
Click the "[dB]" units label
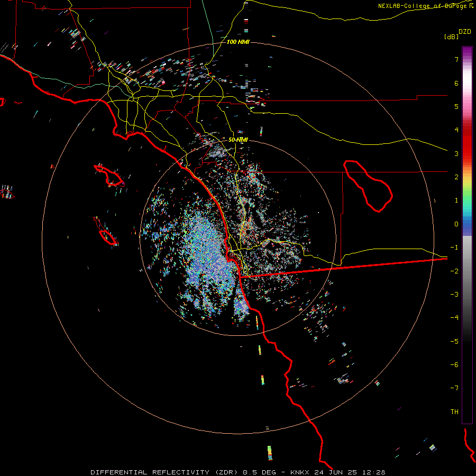(x=451, y=36)
